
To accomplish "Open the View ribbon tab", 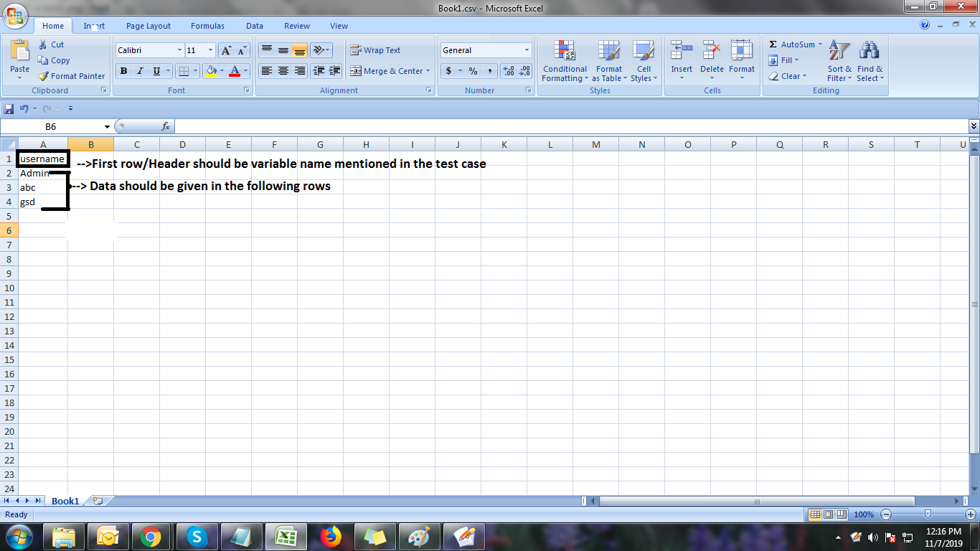I will [x=339, y=26].
